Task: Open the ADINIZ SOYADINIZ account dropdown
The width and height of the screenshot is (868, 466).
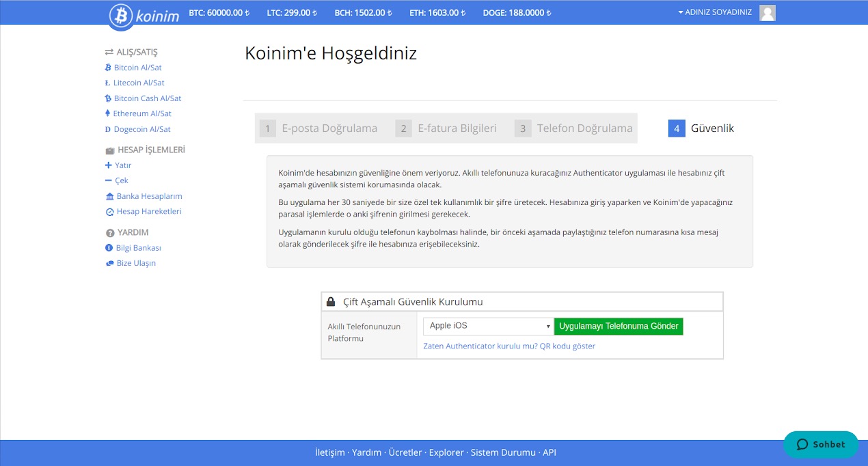Action: coord(715,12)
